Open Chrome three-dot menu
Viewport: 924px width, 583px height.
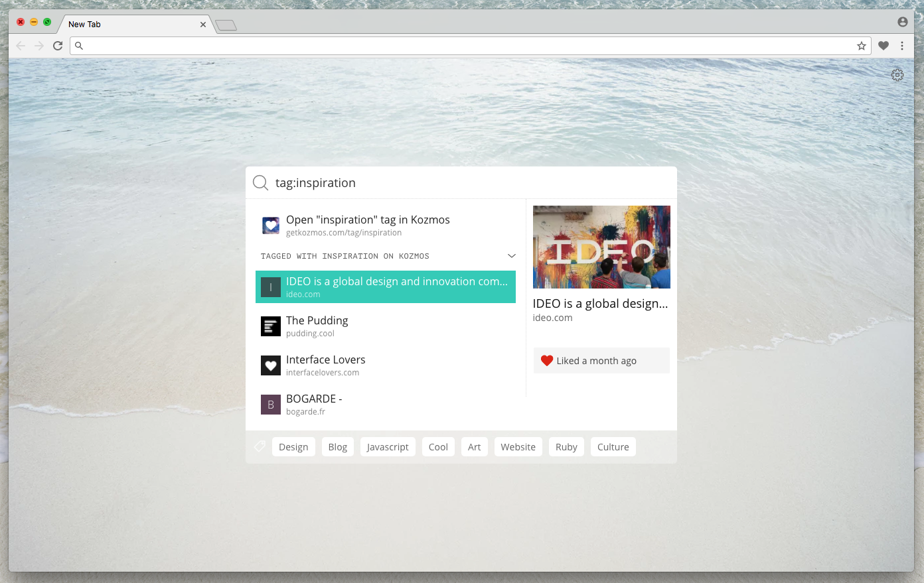(902, 46)
